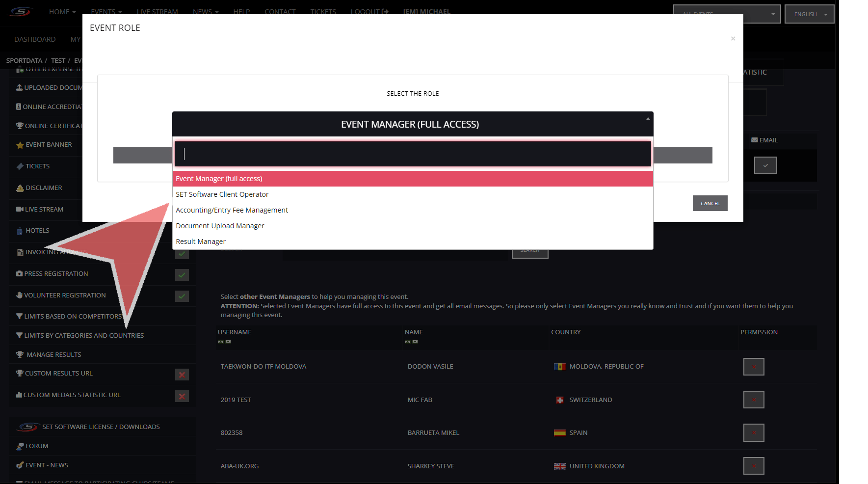Toggle Custom Medals Statistic URL status

click(182, 396)
